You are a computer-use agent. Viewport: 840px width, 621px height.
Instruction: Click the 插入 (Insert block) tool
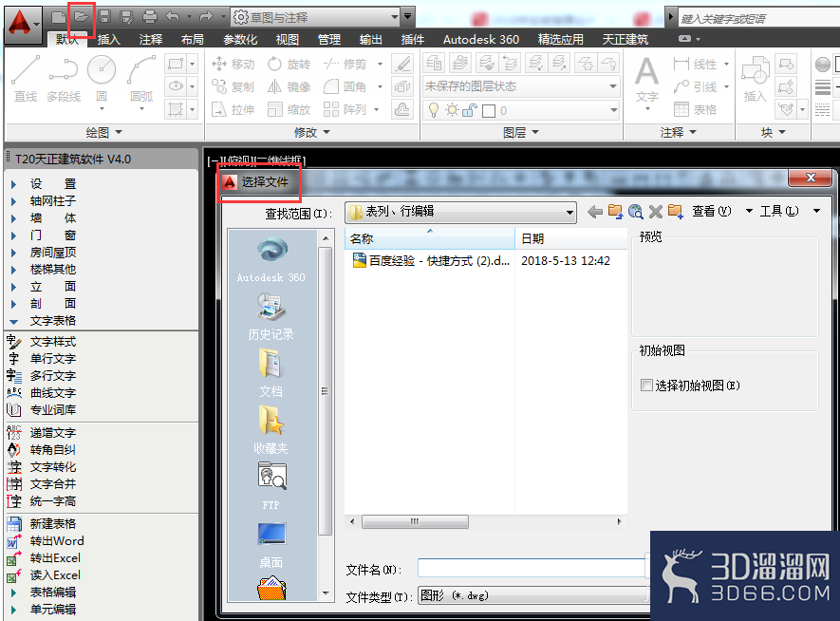tap(755, 81)
